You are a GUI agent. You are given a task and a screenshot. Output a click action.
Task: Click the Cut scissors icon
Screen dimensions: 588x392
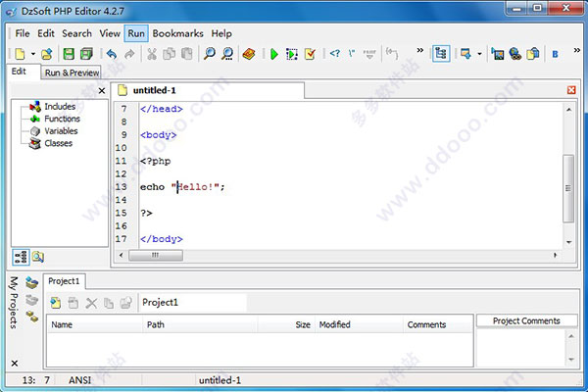click(x=152, y=54)
